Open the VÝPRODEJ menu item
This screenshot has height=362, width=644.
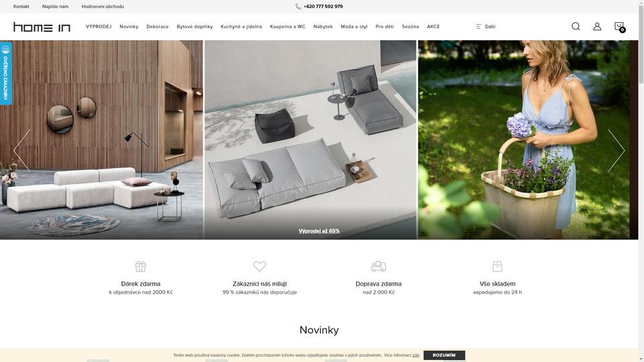pyautogui.click(x=99, y=26)
